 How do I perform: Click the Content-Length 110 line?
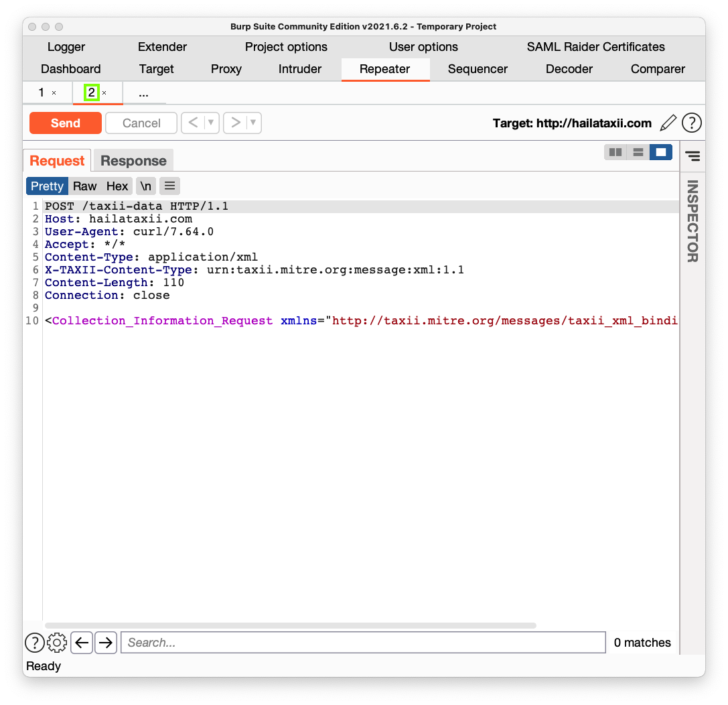[115, 283]
